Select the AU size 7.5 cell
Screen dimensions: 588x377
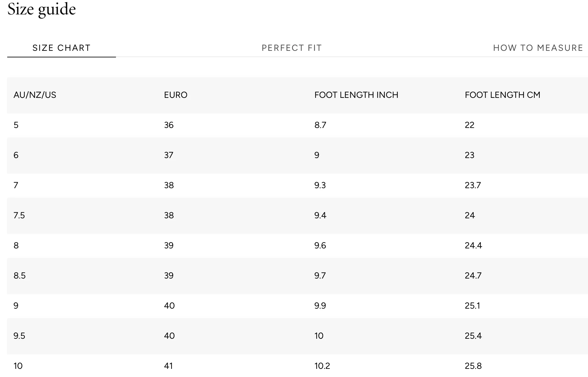(19, 215)
